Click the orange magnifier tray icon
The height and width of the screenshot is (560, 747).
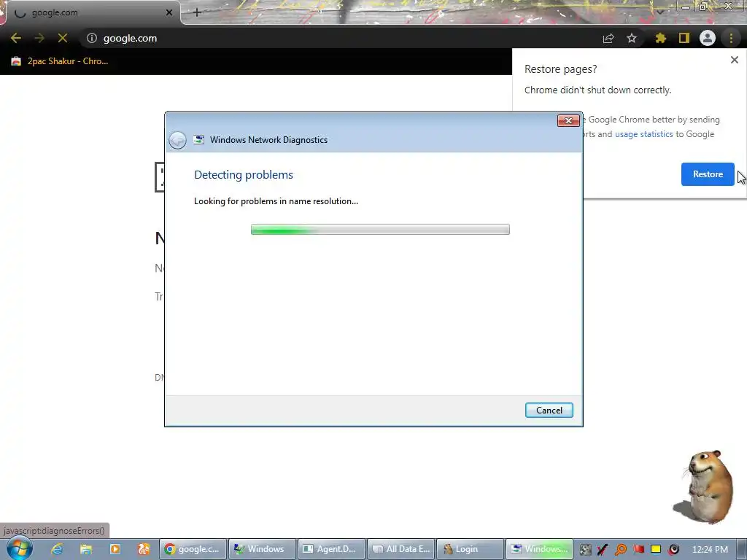[620, 550]
